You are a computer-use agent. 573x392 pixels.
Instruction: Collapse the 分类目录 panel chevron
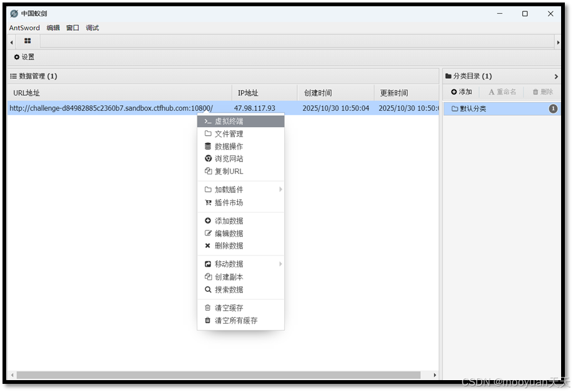(x=556, y=76)
